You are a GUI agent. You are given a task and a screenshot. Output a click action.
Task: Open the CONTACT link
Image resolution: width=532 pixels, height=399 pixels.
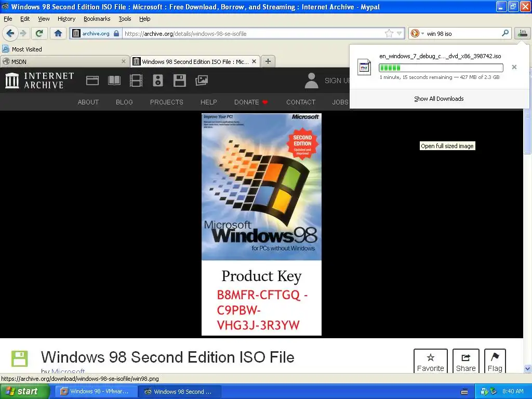pos(301,102)
